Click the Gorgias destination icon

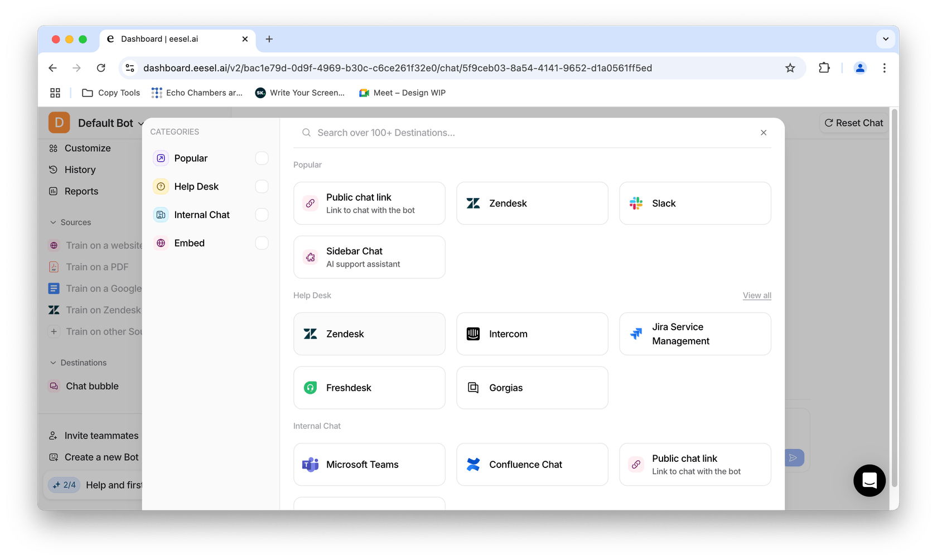click(473, 388)
